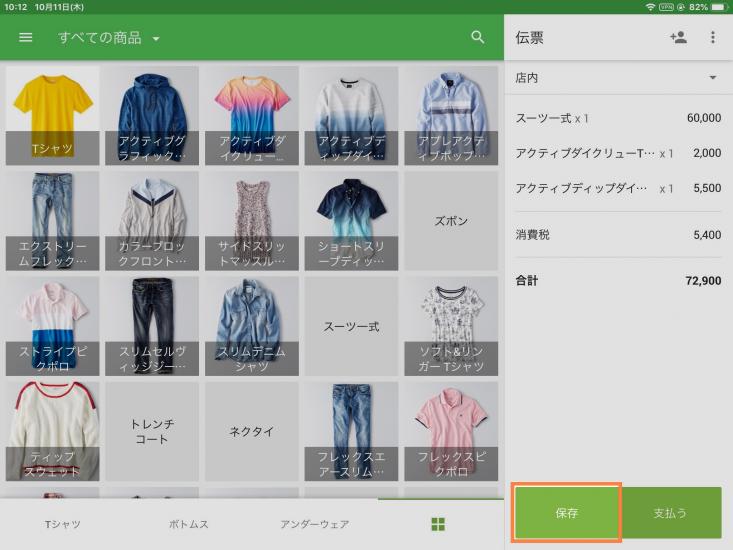Select the yellow Tシャツ product tile
The image size is (733, 550).
[52, 115]
